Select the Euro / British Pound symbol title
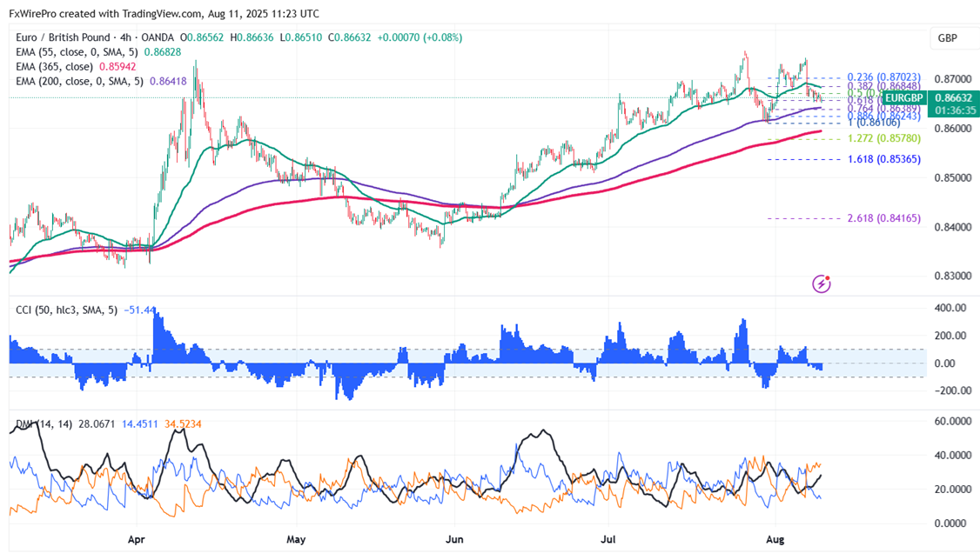Viewport: 980px width, 560px height. pyautogui.click(x=63, y=37)
